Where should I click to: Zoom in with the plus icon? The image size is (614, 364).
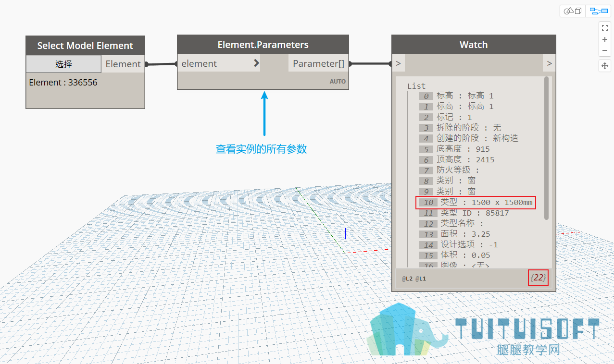[605, 39]
